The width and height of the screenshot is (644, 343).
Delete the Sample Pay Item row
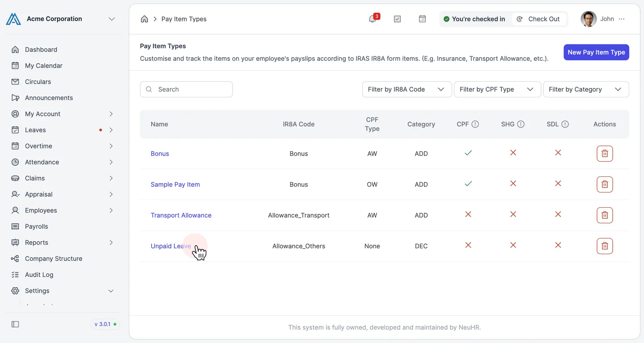[605, 184]
